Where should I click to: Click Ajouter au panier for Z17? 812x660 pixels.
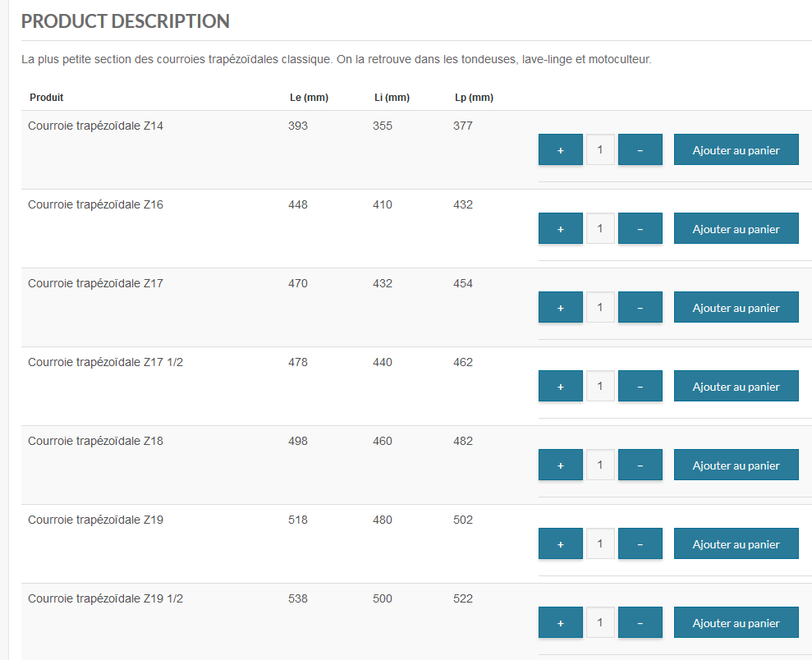(x=736, y=308)
